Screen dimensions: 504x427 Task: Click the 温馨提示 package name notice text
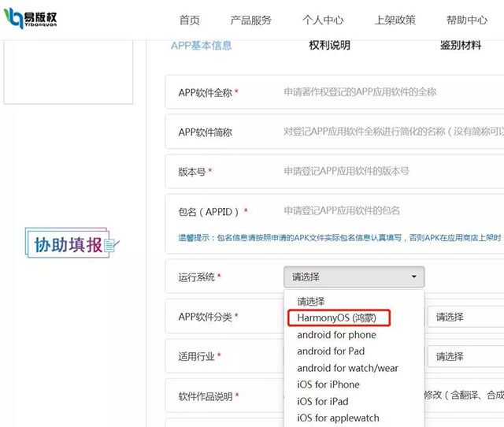(x=339, y=238)
